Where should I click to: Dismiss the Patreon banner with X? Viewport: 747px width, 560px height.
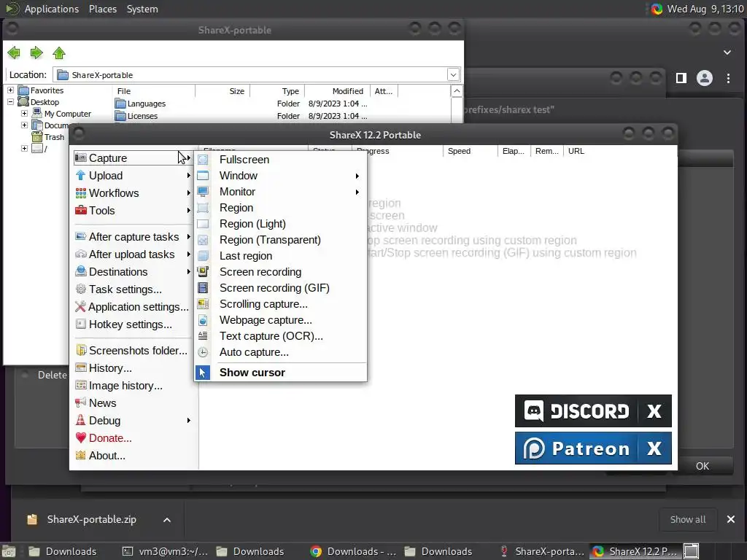pos(654,448)
